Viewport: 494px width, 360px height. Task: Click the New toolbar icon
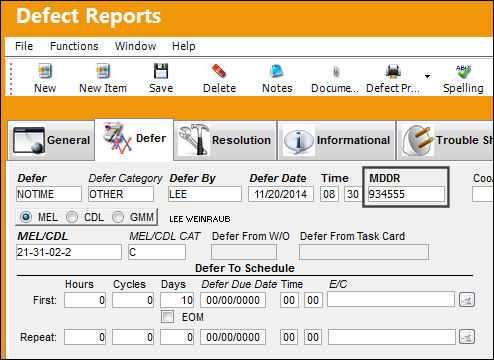pos(45,71)
